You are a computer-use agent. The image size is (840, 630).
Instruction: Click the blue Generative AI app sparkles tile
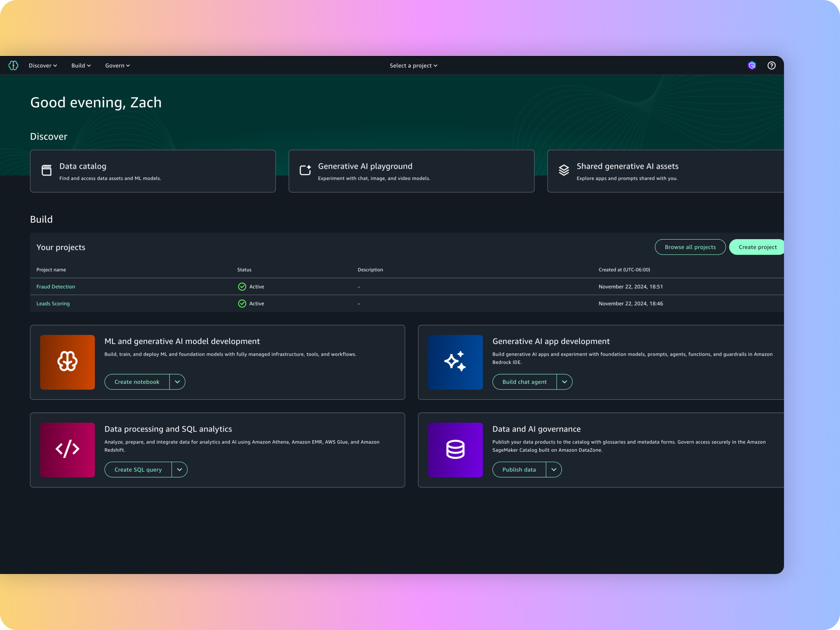(455, 362)
